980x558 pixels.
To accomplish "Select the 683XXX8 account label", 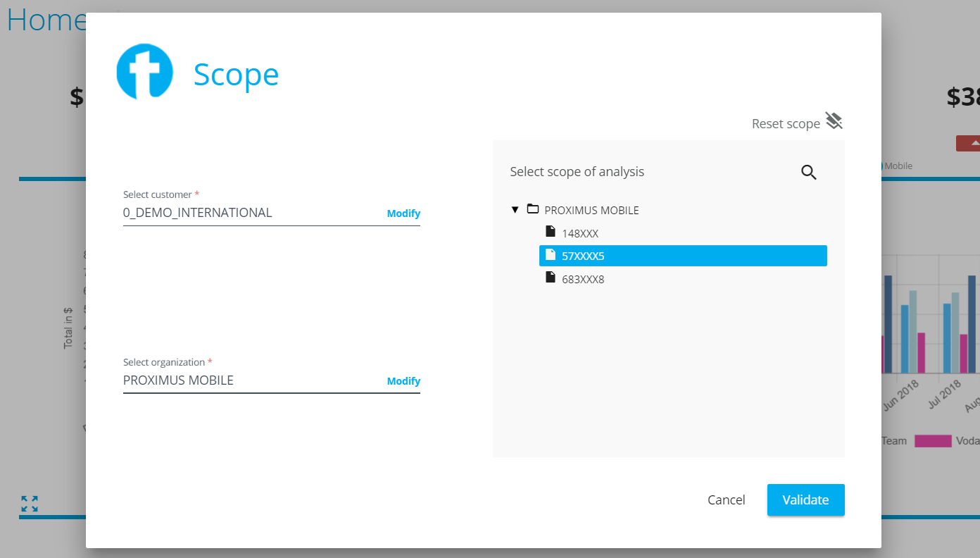I will (583, 280).
